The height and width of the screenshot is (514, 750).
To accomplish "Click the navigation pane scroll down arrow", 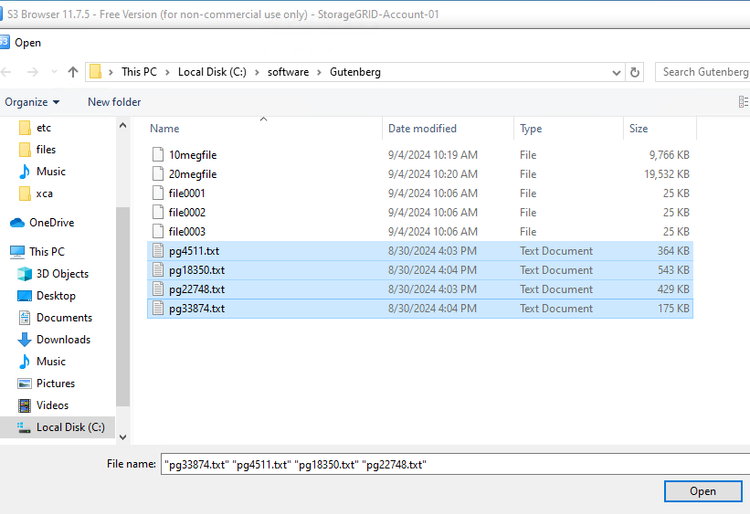I will pos(123,437).
